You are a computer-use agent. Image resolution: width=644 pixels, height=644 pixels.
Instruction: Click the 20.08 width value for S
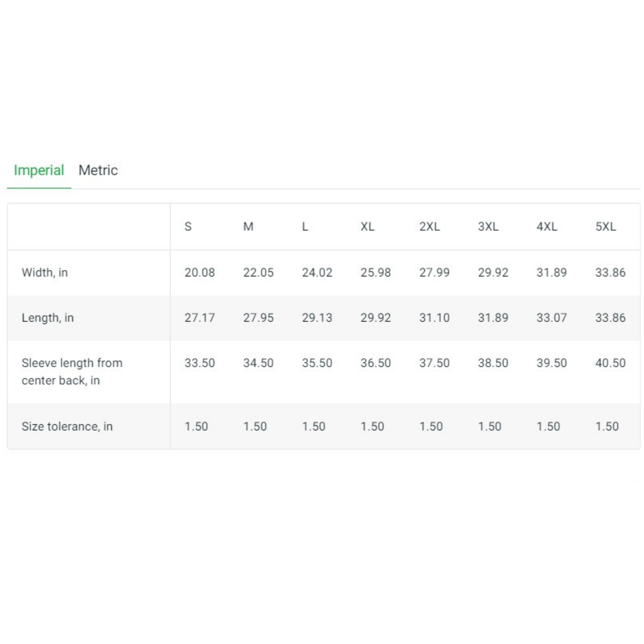tap(200, 272)
